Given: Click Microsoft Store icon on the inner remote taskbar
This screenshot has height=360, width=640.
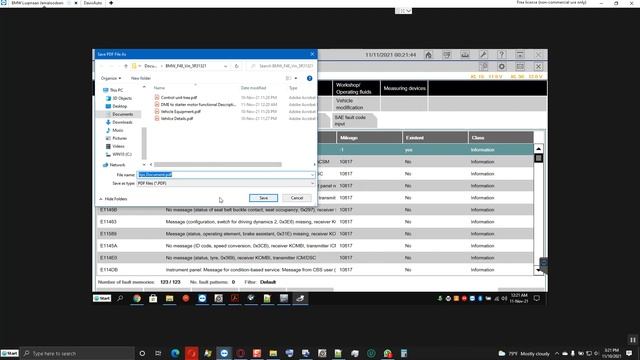Looking at the screenshot, I should pyautogui.click(x=153, y=299).
